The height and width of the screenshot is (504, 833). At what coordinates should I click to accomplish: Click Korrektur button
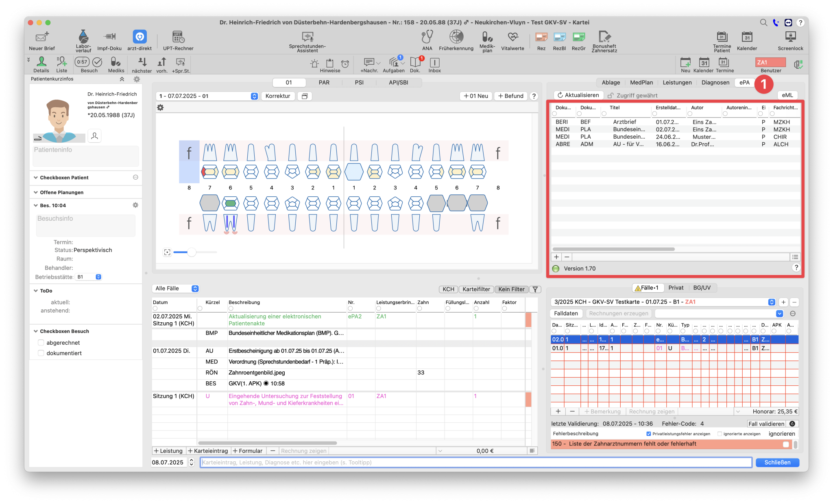278,96
